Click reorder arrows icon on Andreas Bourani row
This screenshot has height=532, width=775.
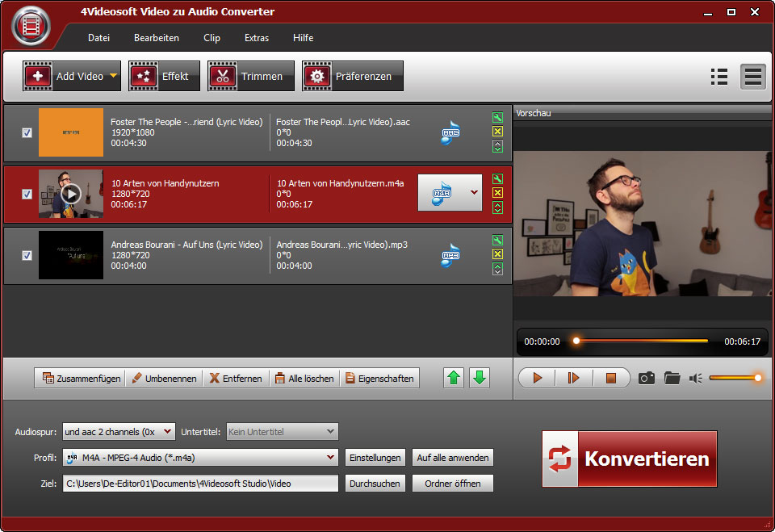coord(498,269)
